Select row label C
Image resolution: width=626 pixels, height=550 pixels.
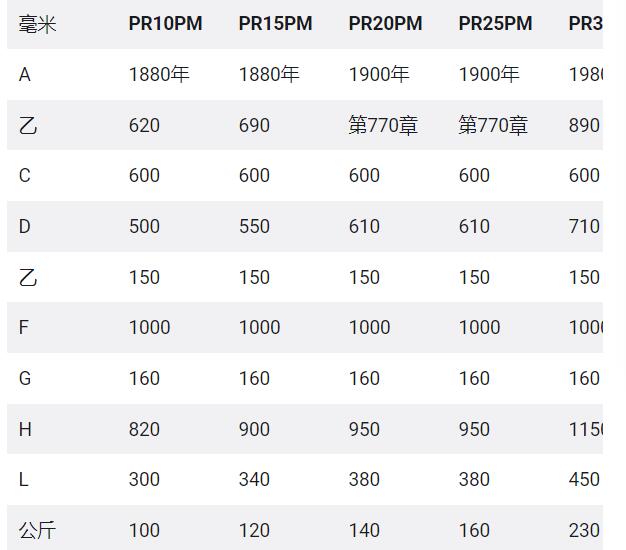point(25,176)
